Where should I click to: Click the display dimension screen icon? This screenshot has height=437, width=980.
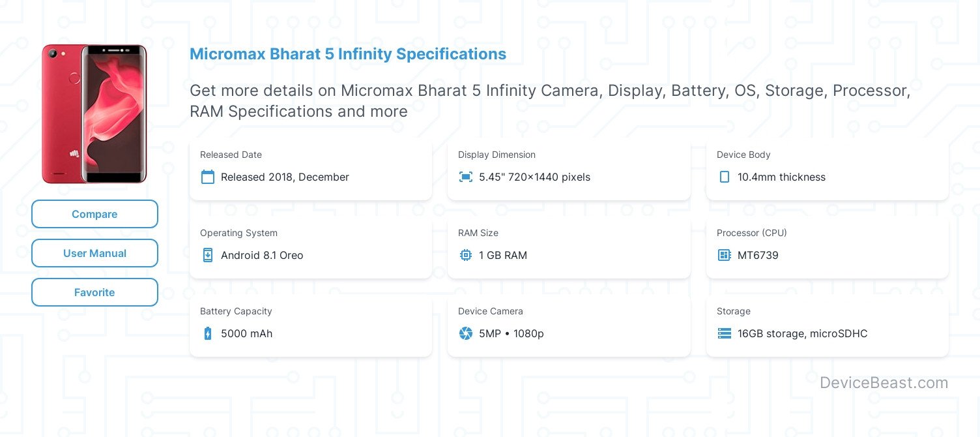(466, 177)
